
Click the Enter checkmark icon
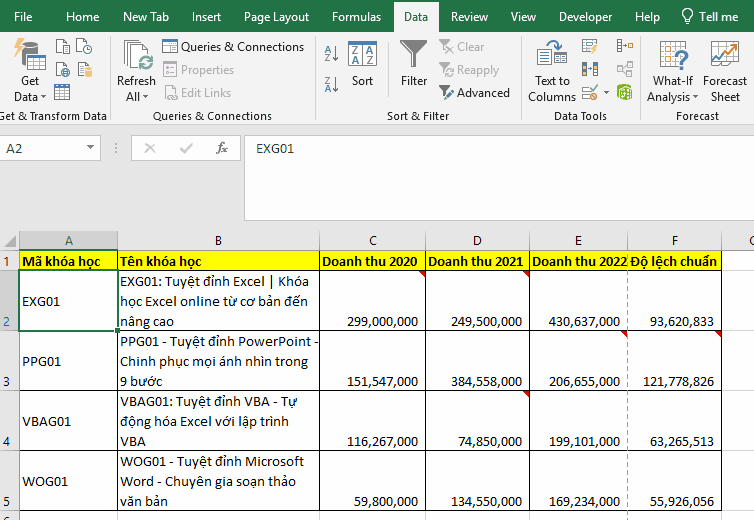pos(186,148)
